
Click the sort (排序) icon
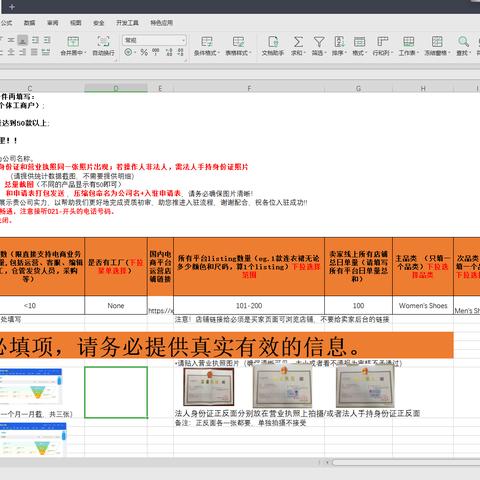[339, 42]
